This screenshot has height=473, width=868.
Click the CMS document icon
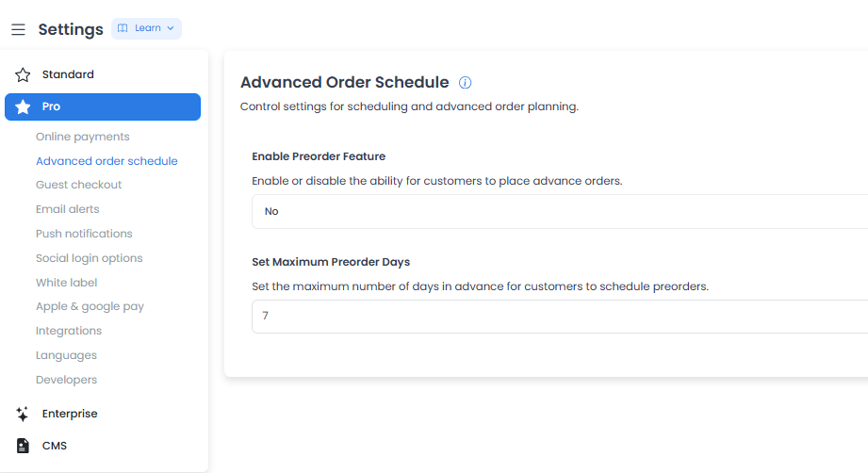(23, 446)
